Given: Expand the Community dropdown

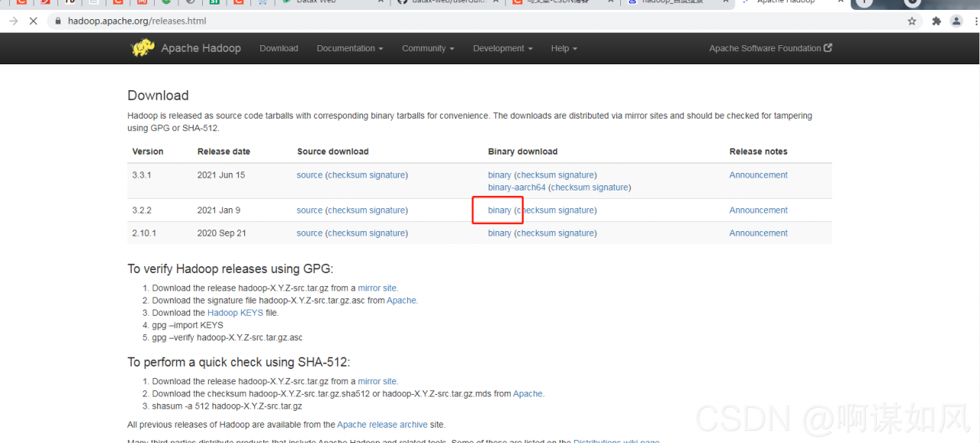Looking at the screenshot, I should pyautogui.click(x=428, y=48).
